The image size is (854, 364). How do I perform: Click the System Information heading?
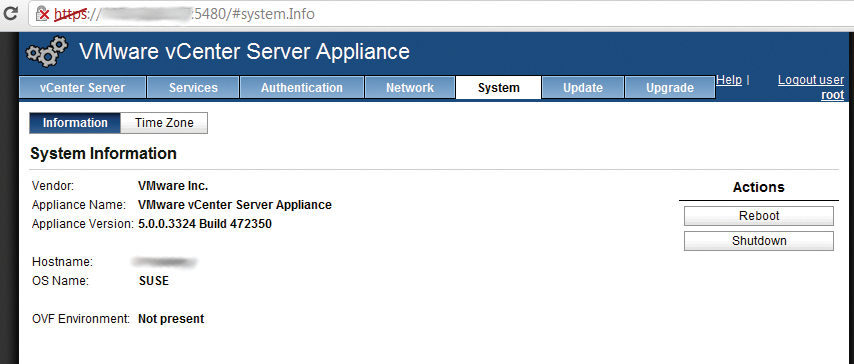pyautogui.click(x=103, y=154)
